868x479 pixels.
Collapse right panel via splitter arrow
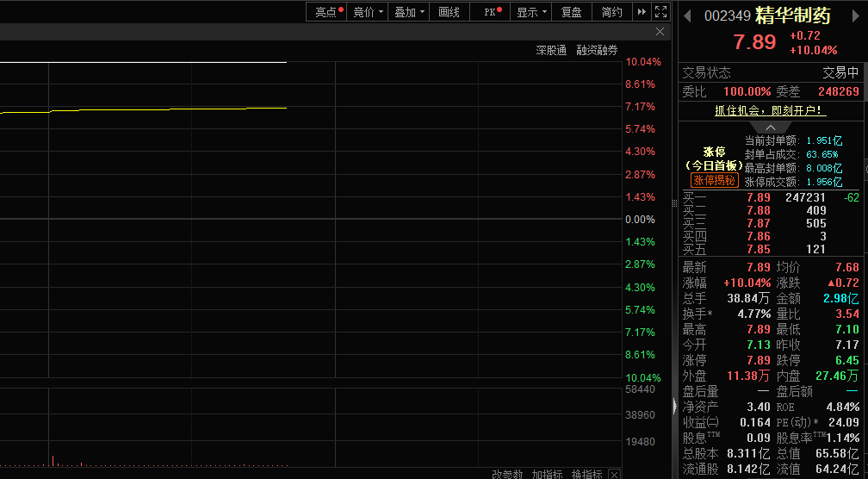click(x=674, y=407)
